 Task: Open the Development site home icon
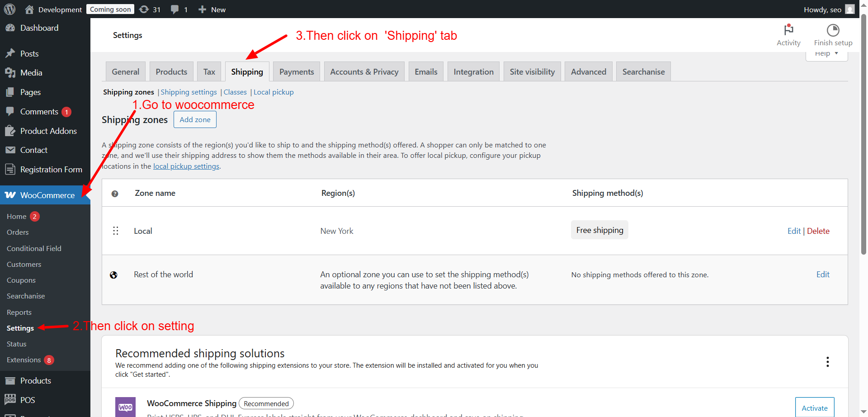click(x=29, y=9)
